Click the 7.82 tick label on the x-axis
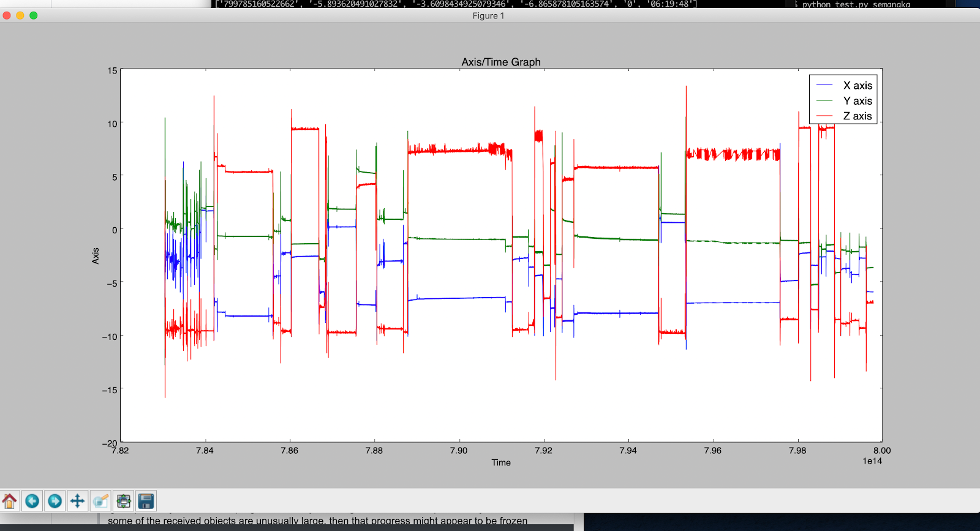Viewport: 980px width, 531px height. click(120, 450)
